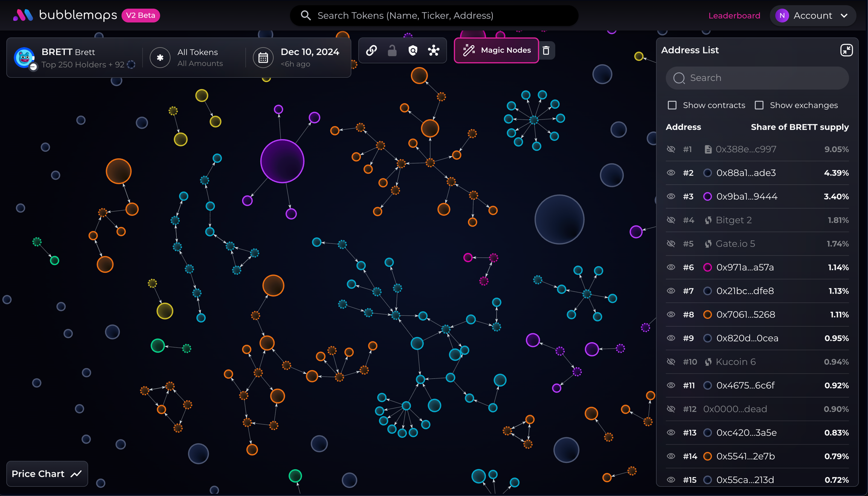
Task: Click the Address List search field
Action: [757, 78]
